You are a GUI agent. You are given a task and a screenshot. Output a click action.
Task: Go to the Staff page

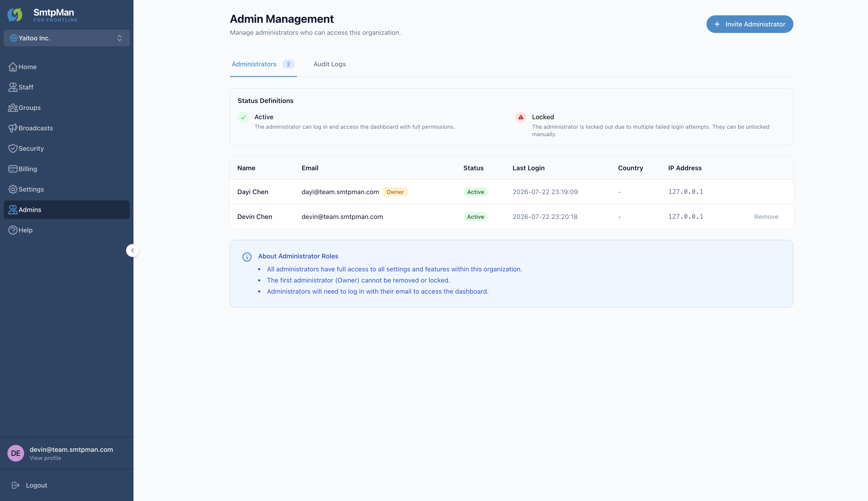point(67,87)
